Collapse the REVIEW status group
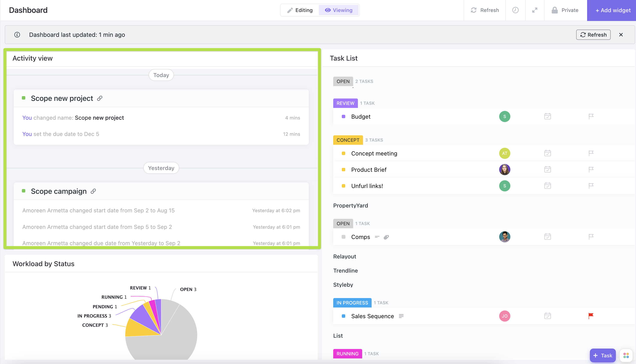The image size is (636, 364). (345, 103)
